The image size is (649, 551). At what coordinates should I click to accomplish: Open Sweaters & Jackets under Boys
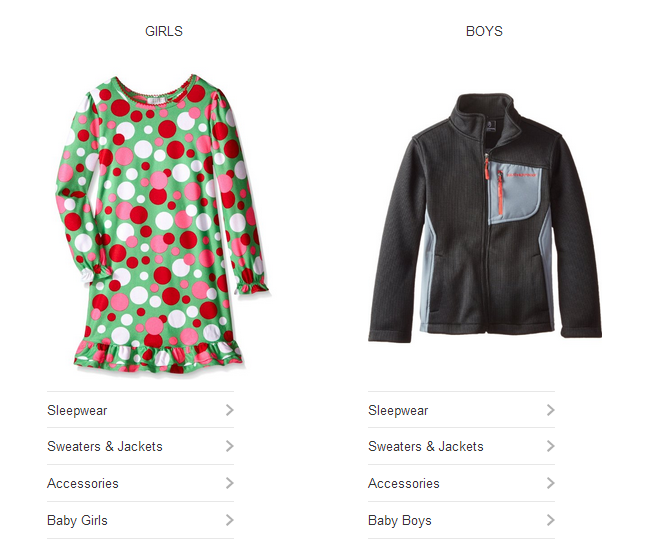(x=461, y=446)
